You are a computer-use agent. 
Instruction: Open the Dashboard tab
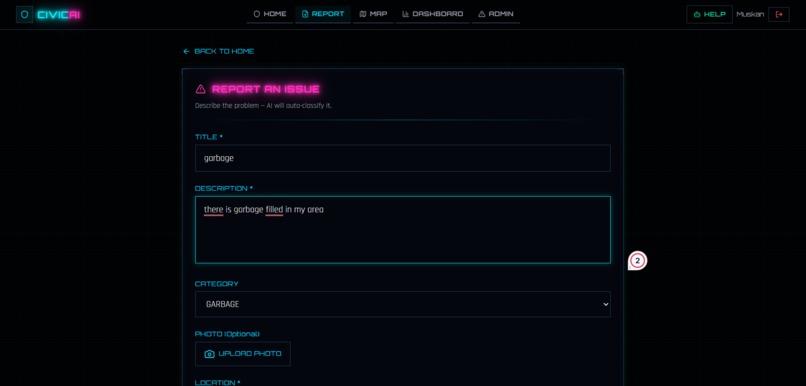[x=432, y=14]
